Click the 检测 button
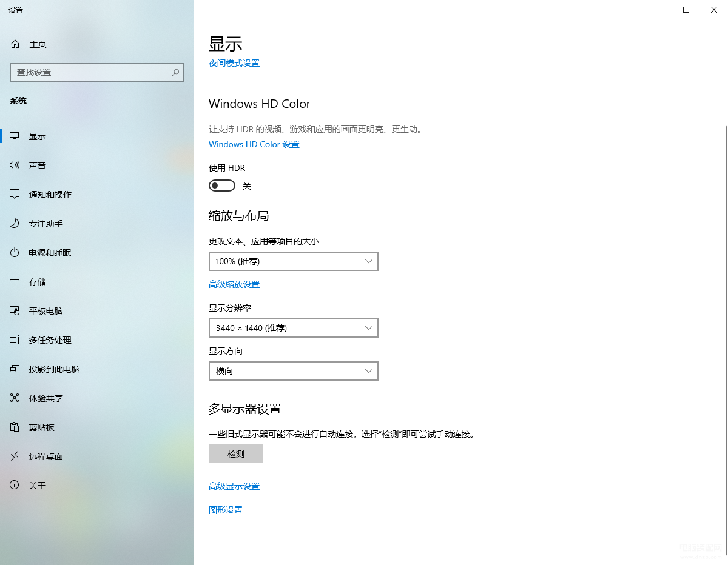 pyautogui.click(x=236, y=453)
